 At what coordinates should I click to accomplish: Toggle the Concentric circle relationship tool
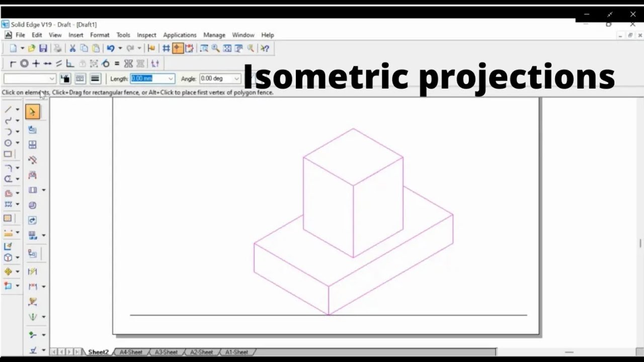click(24, 63)
